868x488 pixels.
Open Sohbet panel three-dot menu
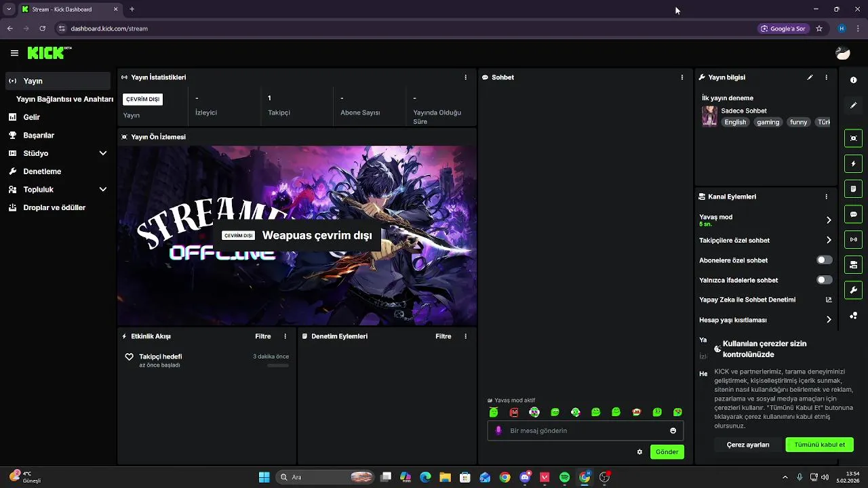[682, 77]
